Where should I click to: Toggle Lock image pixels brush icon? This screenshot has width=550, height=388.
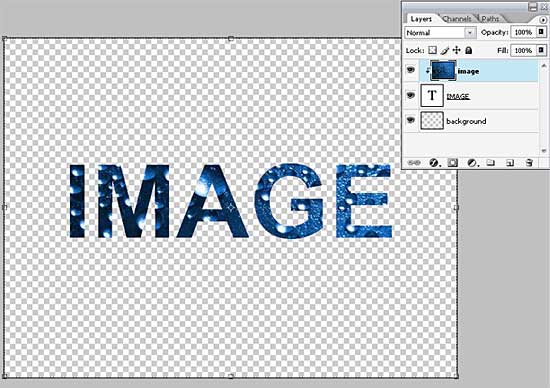point(444,51)
